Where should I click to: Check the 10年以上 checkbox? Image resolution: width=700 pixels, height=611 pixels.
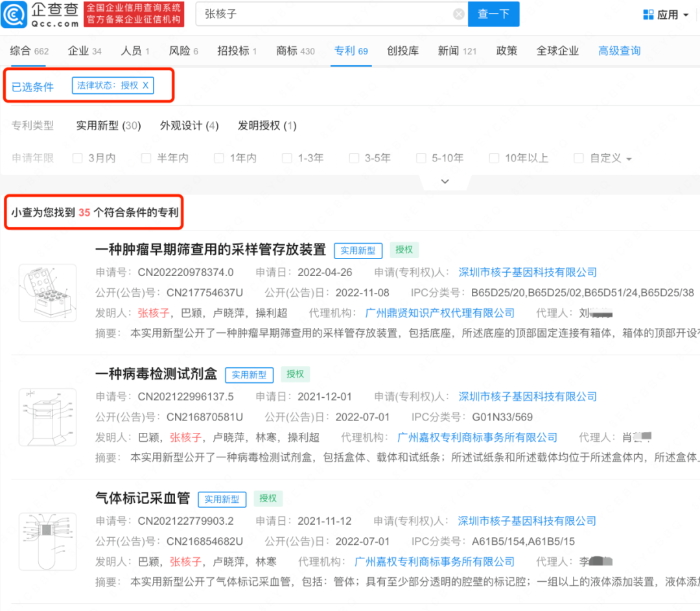click(x=494, y=158)
